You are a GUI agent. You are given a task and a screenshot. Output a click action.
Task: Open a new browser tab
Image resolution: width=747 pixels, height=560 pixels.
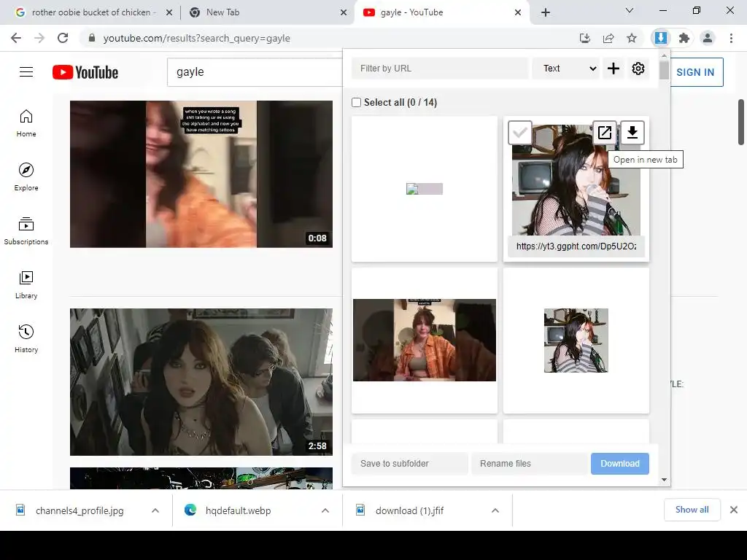pyautogui.click(x=546, y=12)
